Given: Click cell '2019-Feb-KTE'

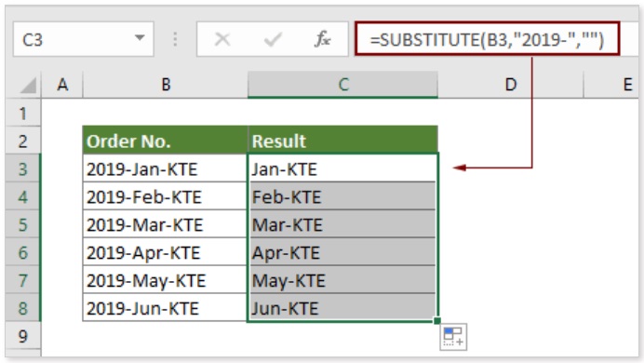Looking at the screenshot, I should tap(165, 196).
